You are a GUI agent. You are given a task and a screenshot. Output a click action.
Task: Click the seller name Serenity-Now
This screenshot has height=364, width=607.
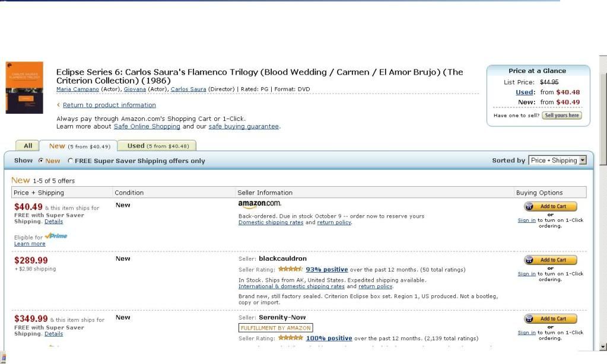(282, 317)
